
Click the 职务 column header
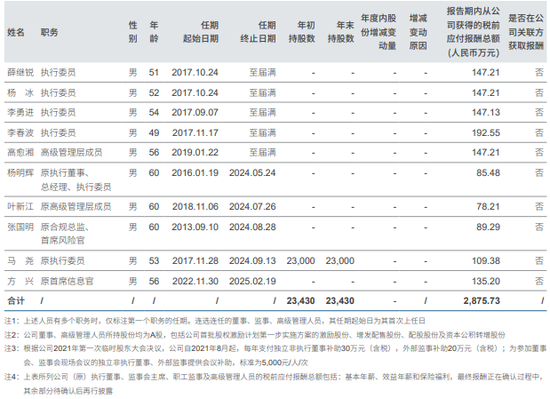(x=49, y=32)
